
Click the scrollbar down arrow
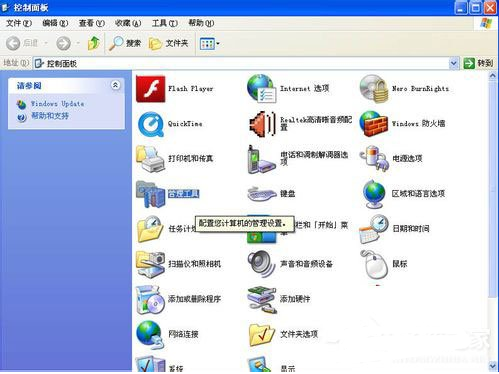pyautogui.click(x=493, y=366)
